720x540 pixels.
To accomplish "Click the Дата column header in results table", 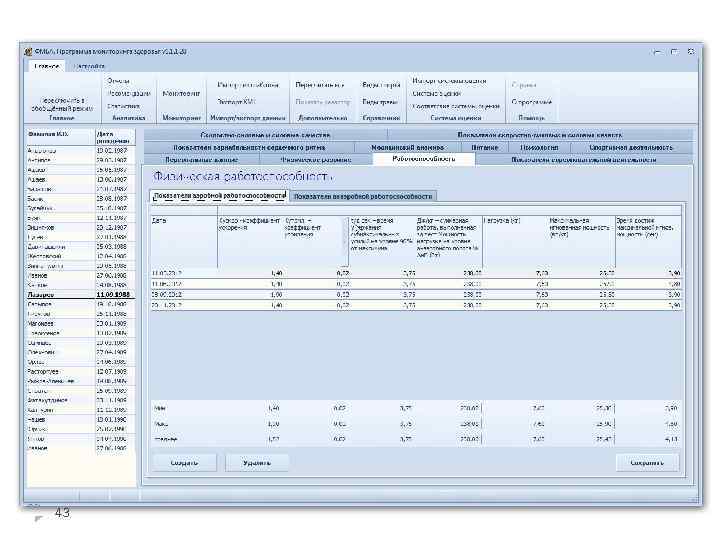I will click(184, 242).
